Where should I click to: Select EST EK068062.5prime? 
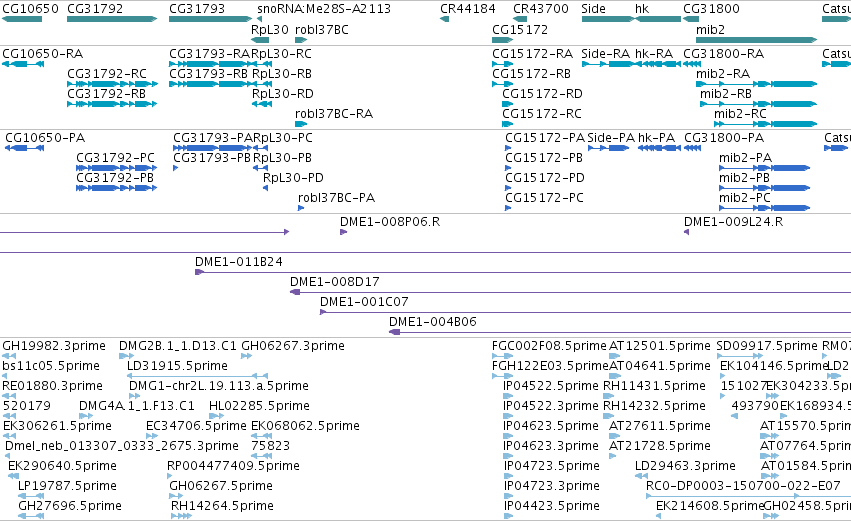coord(306,427)
